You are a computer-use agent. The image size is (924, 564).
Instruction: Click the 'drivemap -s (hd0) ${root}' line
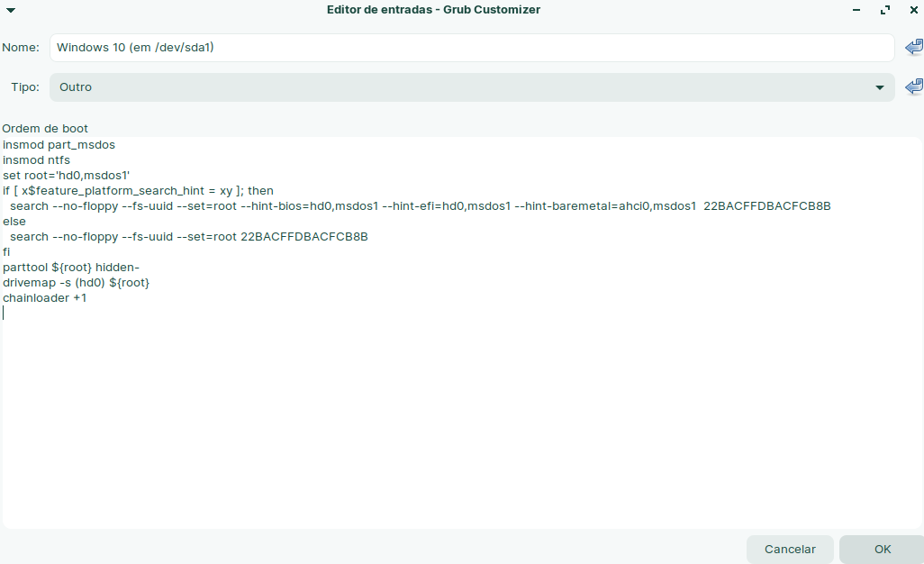pos(76,283)
